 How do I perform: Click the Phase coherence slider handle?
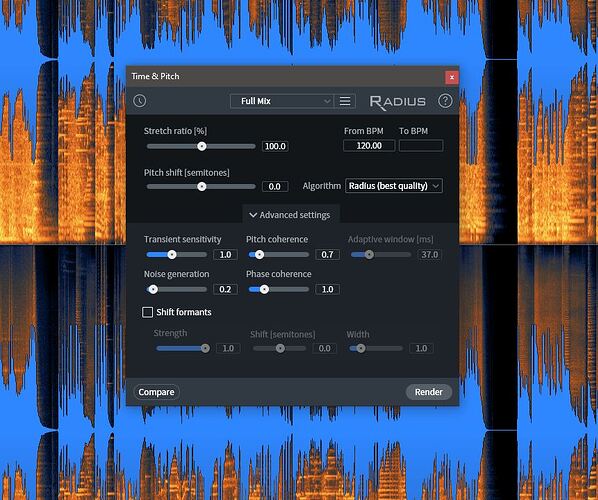pos(264,289)
